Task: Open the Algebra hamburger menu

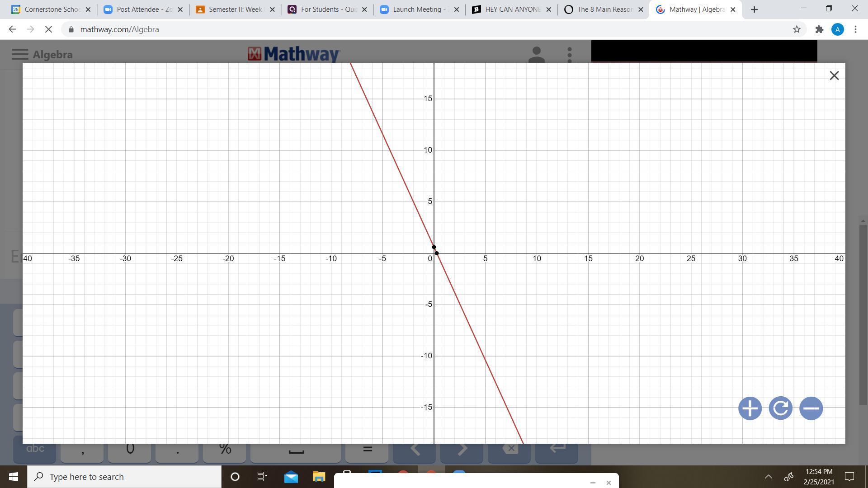Action: tap(20, 55)
